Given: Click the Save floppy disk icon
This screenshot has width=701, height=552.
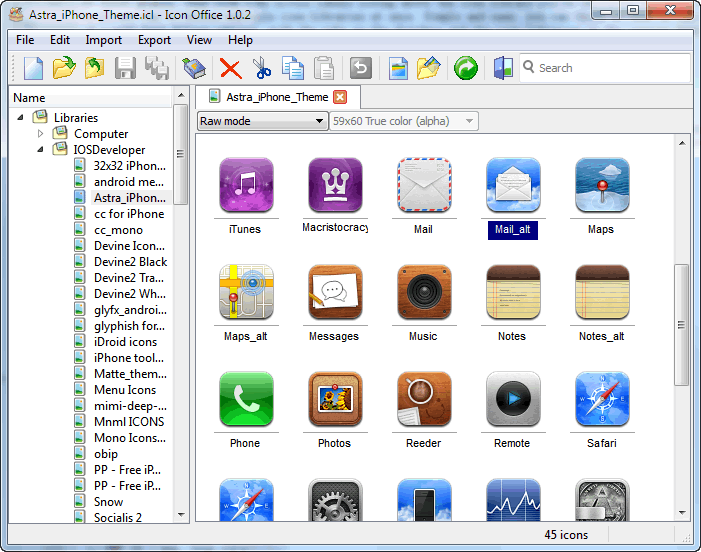Looking at the screenshot, I should pos(125,68).
